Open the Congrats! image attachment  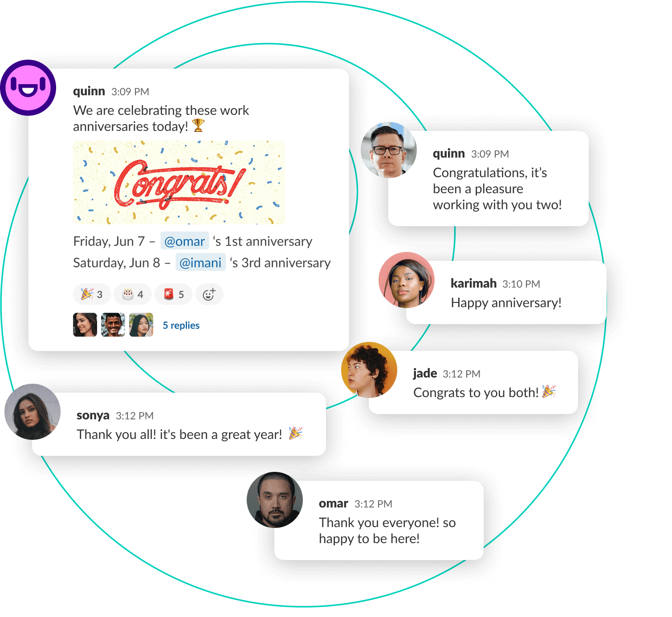click(x=179, y=183)
